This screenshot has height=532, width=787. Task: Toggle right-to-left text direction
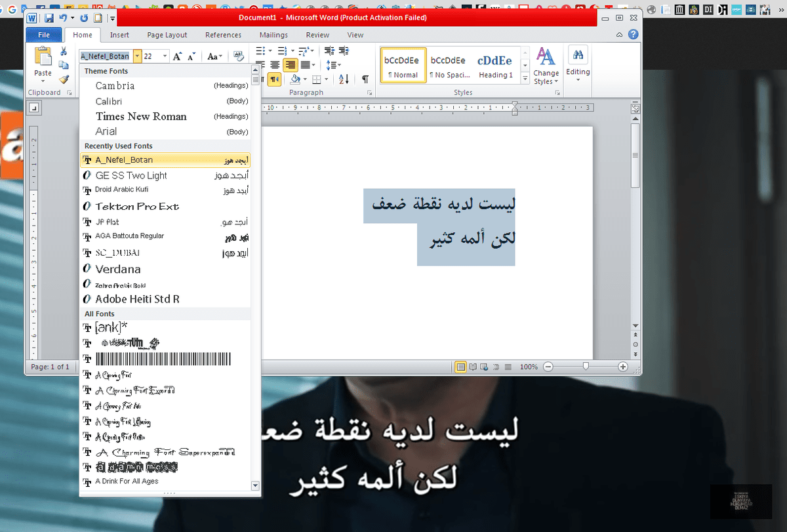pyautogui.click(x=274, y=79)
